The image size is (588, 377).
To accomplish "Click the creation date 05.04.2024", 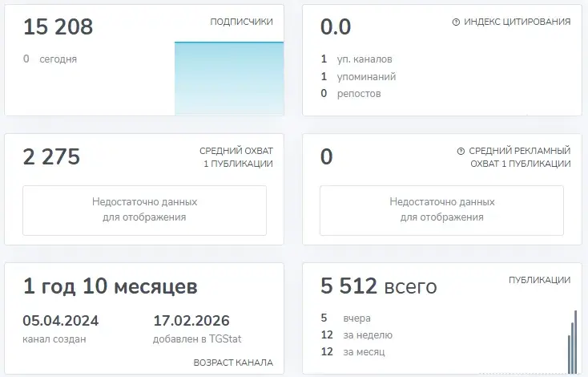I will (x=61, y=321).
